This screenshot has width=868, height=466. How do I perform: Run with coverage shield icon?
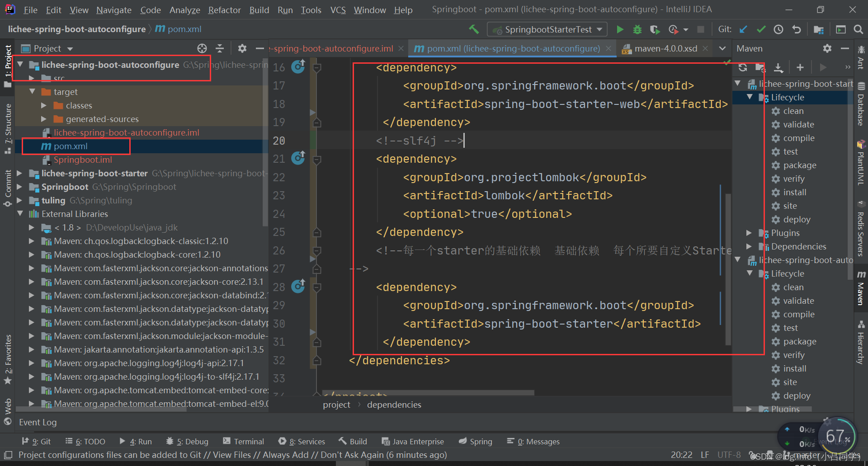point(654,29)
